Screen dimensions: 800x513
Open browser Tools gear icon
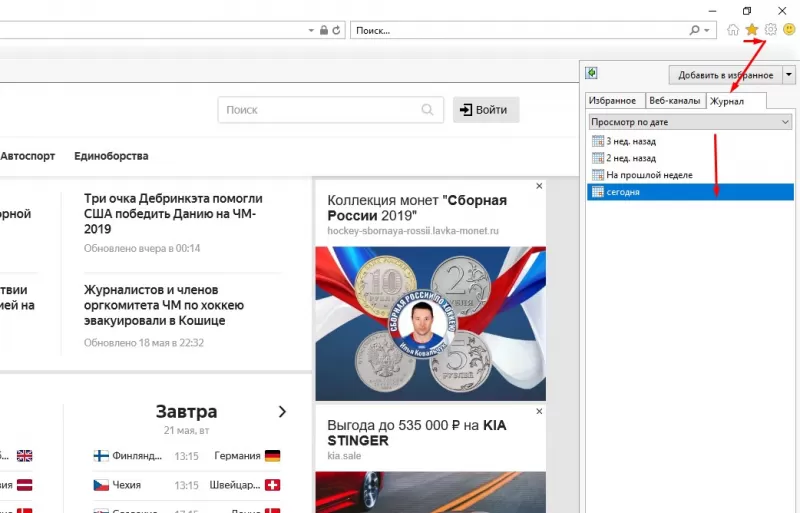[x=770, y=30]
